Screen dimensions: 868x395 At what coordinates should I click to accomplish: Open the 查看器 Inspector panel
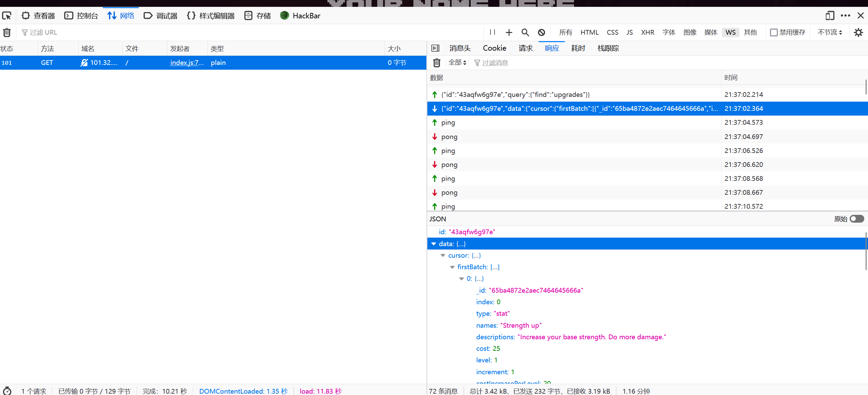click(38, 16)
